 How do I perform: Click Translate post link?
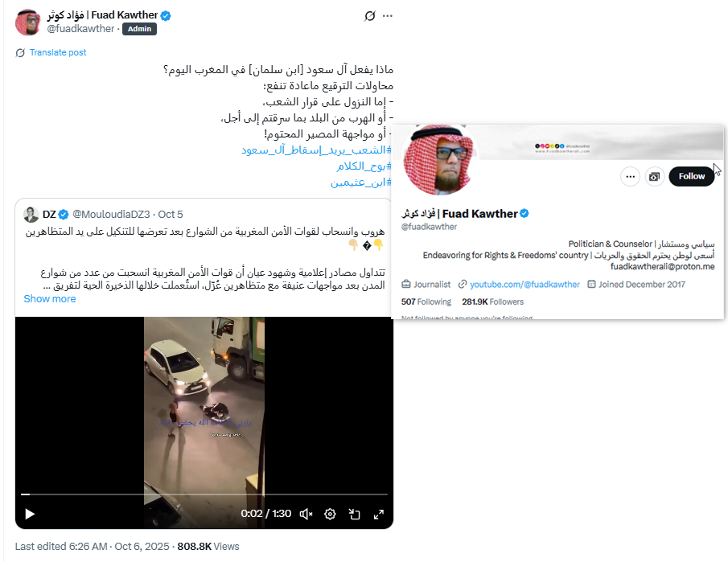tap(58, 52)
